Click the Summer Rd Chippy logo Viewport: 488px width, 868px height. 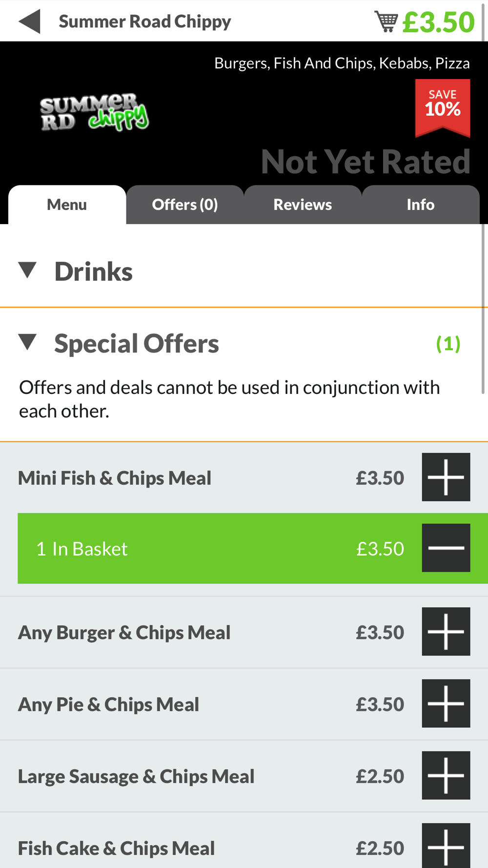coord(94,112)
